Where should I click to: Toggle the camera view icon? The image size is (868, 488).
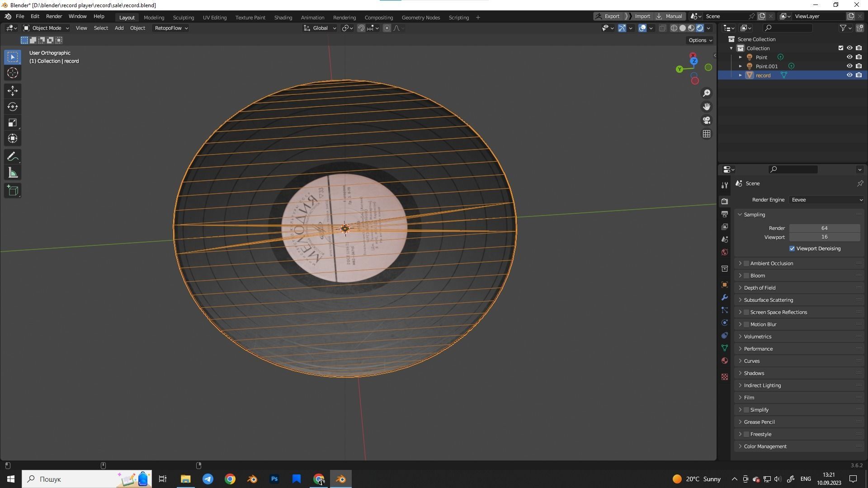[x=706, y=120]
